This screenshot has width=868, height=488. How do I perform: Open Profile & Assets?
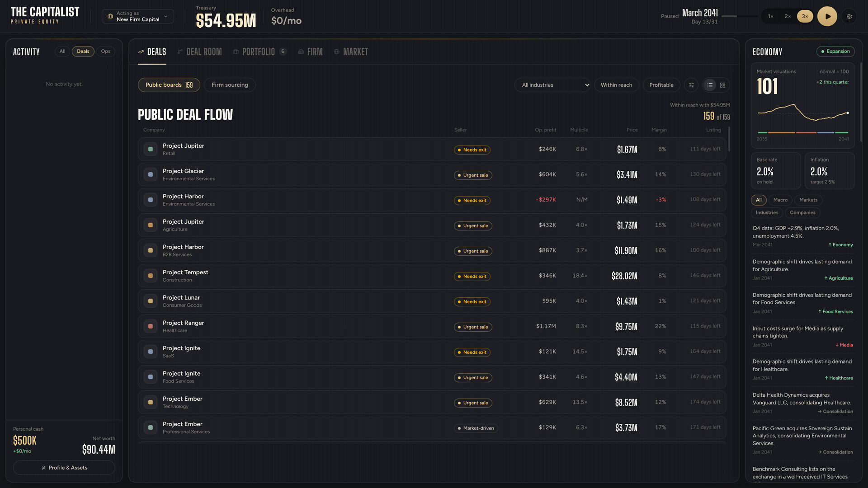tap(64, 468)
